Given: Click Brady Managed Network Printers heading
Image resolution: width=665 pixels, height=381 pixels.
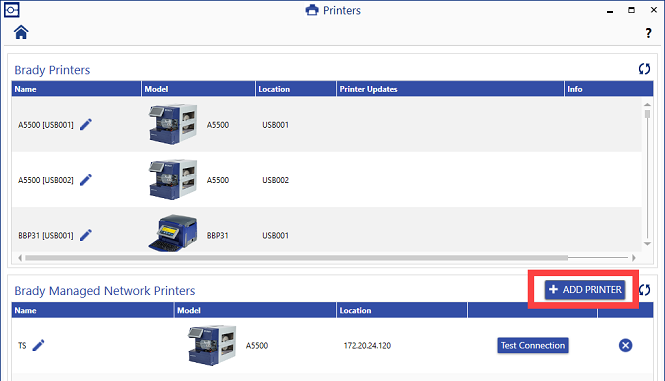Looking at the screenshot, I should [105, 291].
